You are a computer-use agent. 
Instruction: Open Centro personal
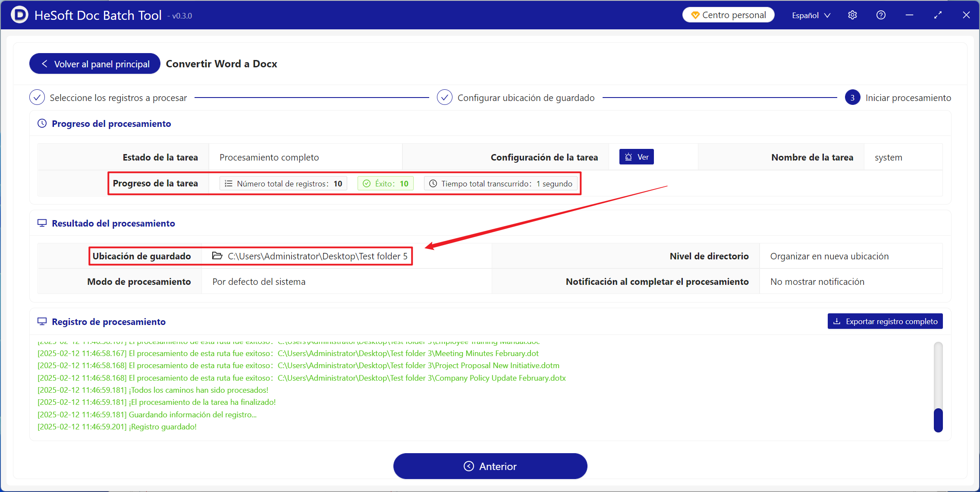click(x=728, y=15)
